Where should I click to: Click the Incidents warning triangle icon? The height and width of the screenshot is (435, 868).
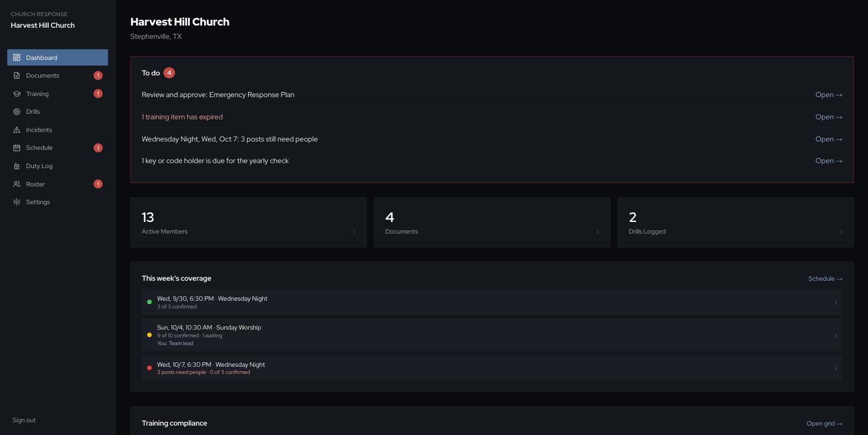(x=17, y=130)
